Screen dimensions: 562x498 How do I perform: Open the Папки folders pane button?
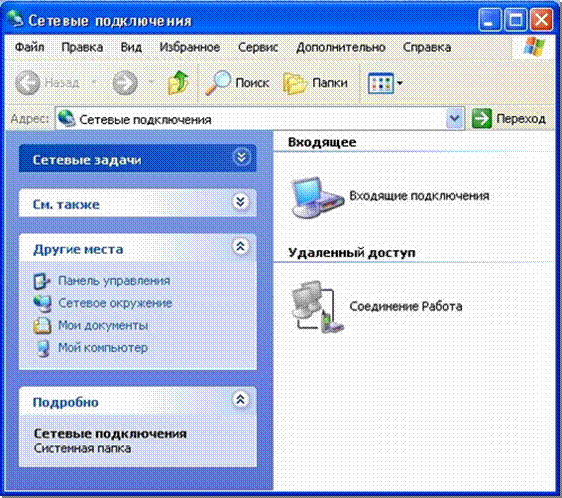(315, 83)
